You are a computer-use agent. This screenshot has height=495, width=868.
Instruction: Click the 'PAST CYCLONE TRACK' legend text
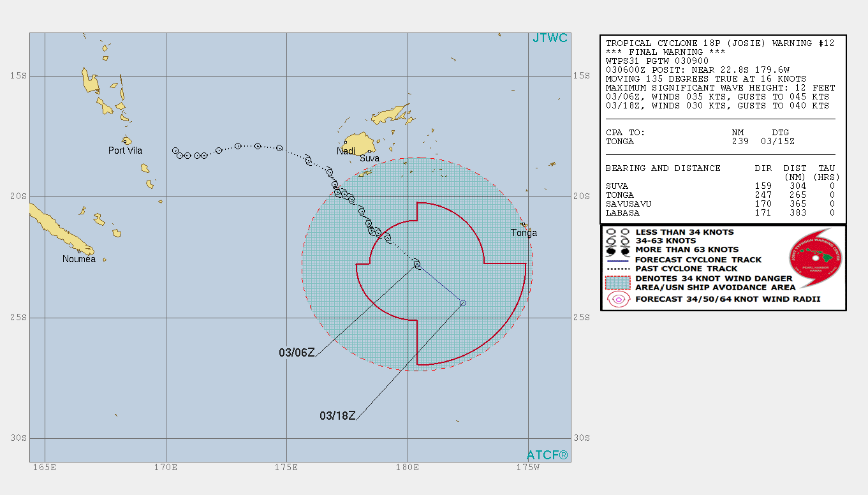pyautogui.click(x=688, y=269)
